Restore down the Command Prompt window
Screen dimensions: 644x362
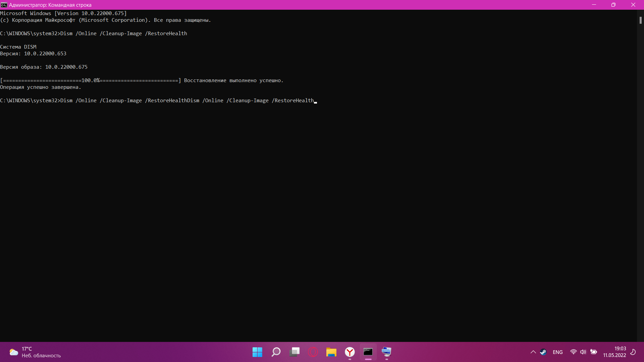click(613, 5)
